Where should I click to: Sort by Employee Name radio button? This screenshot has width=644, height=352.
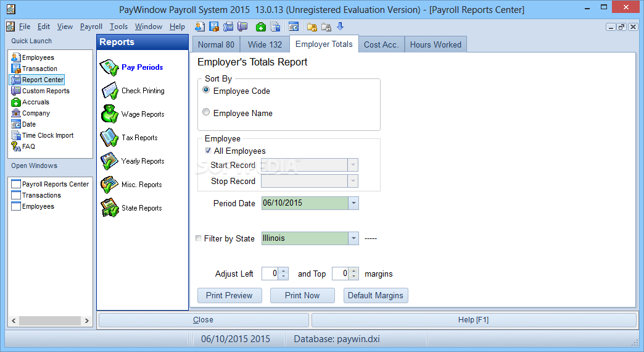pos(206,112)
